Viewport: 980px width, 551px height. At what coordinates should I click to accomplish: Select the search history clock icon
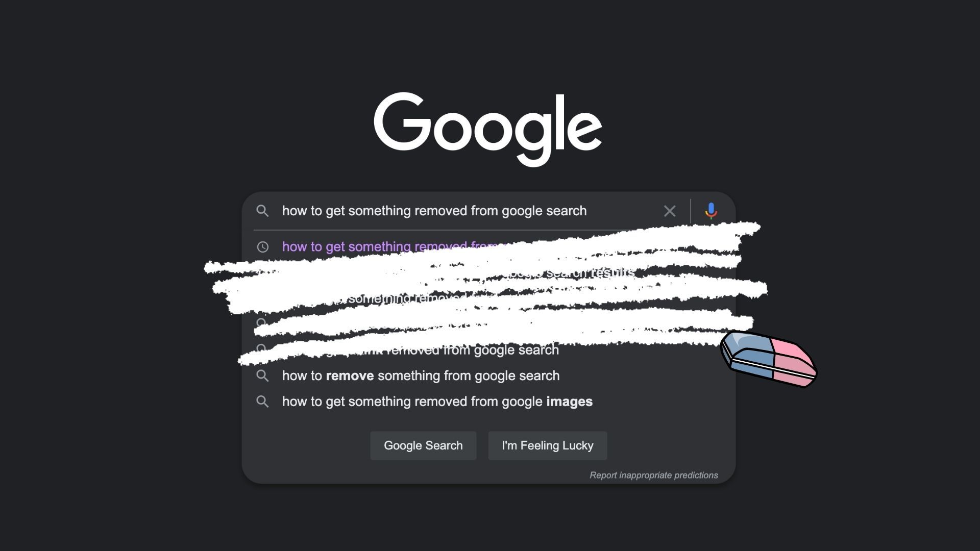[x=262, y=246]
